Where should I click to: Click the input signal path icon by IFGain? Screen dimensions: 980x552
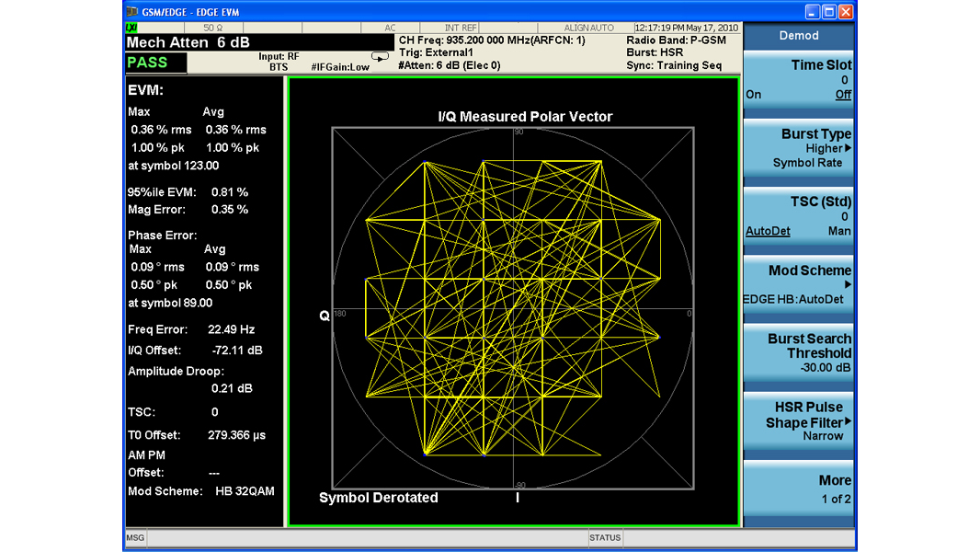380,57
